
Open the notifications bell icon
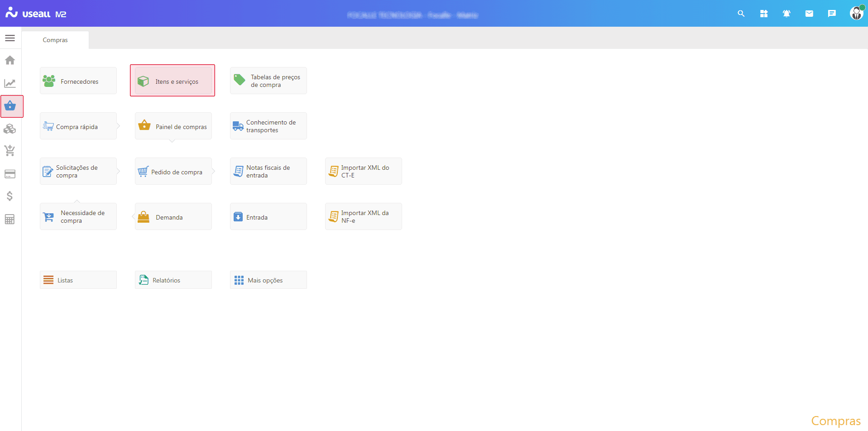tap(786, 14)
